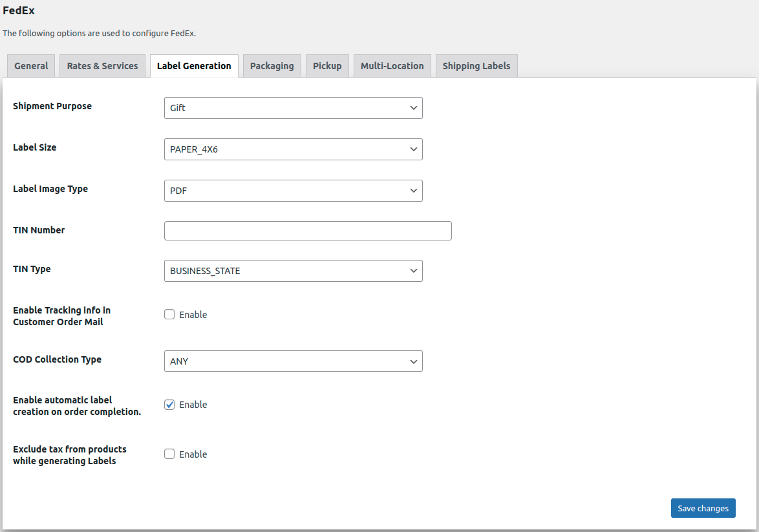Screen dimensions: 759x532
Task: Click the TIN Number text field
Action: point(308,231)
